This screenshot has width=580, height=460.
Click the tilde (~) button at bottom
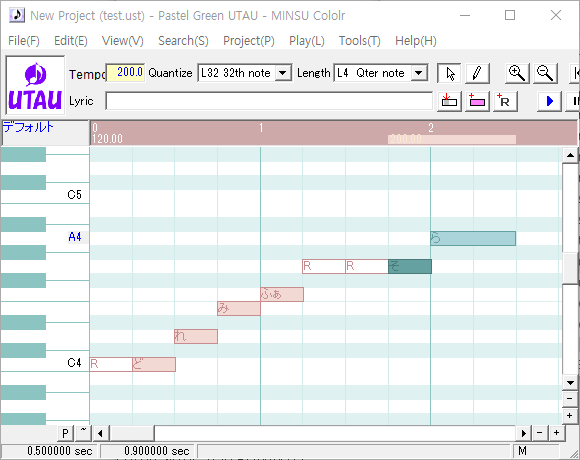(83, 433)
